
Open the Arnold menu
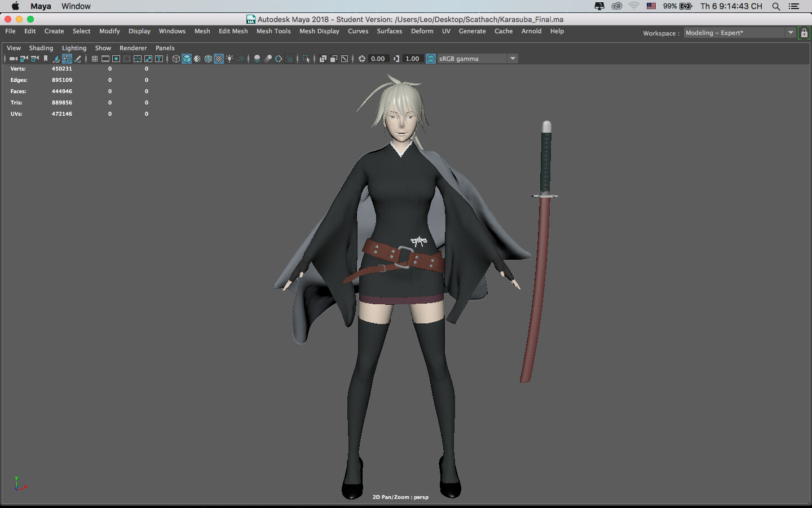coord(531,31)
